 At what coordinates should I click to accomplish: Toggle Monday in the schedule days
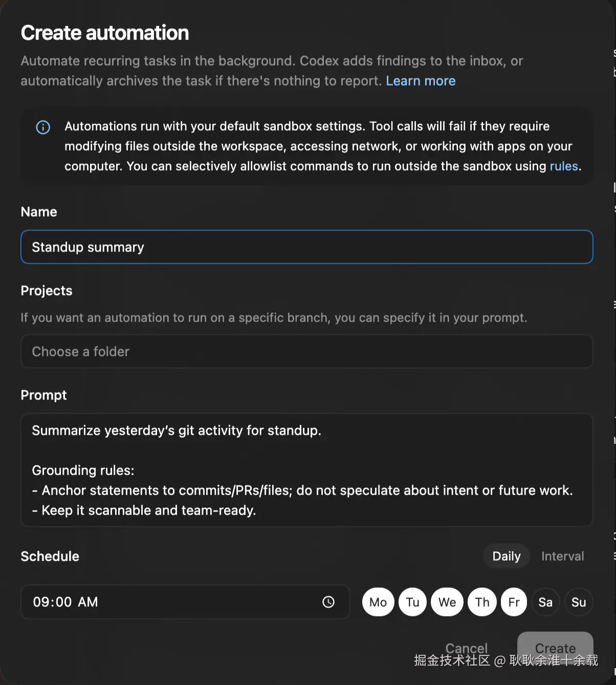coord(378,602)
